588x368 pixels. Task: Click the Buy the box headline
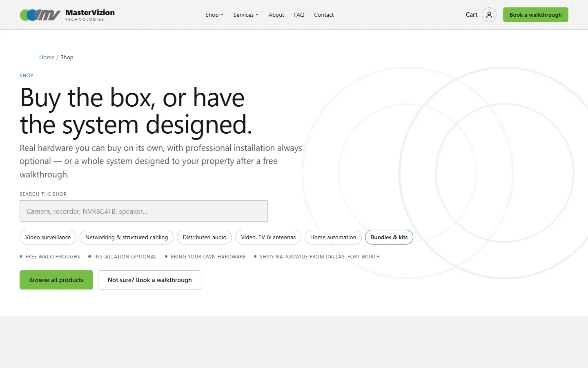pos(136,111)
